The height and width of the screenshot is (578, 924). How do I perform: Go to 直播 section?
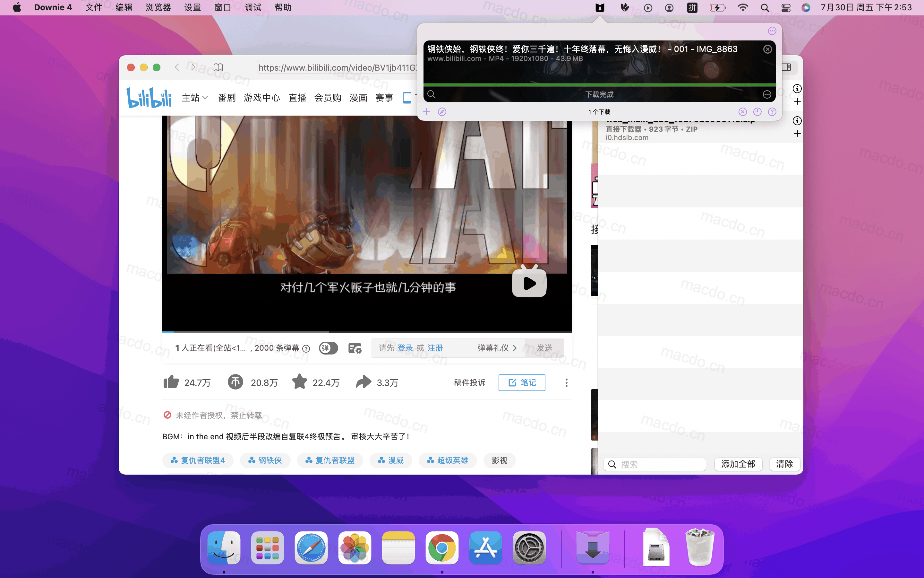click(297, 98)
